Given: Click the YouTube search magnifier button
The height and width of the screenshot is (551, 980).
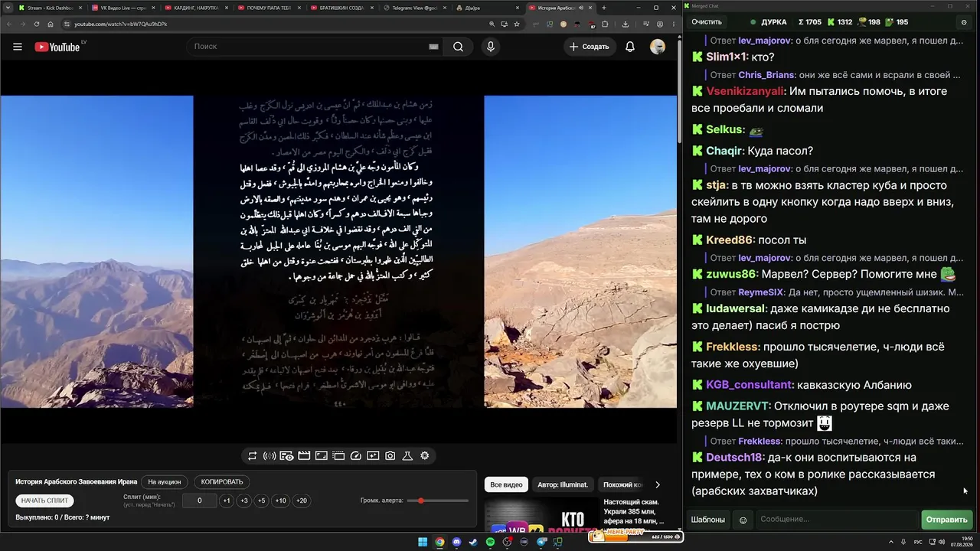Looking at the screenshot, I should tap(458, 47).
